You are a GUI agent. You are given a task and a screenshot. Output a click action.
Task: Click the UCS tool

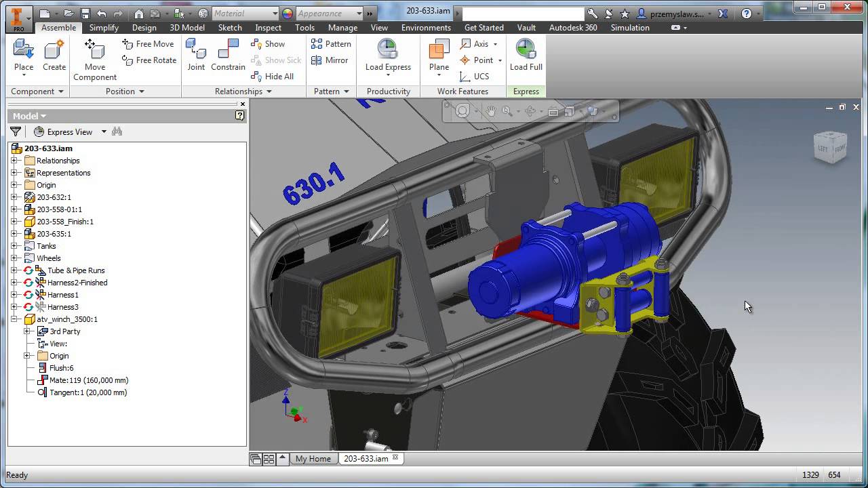[474, 77]
